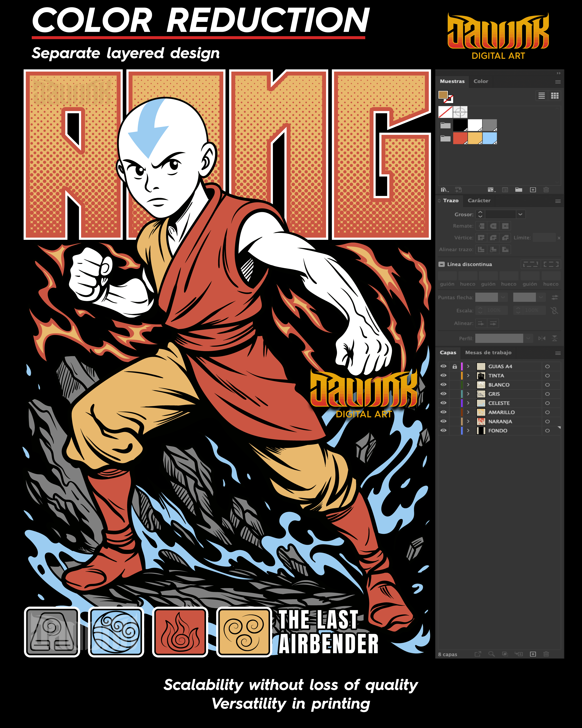
Task: Select the BLANCO layer by name
Action: click(499, 385)
